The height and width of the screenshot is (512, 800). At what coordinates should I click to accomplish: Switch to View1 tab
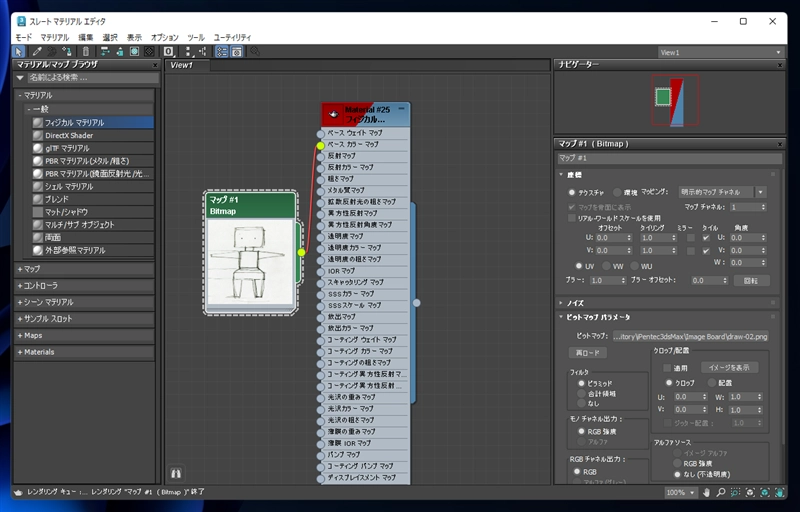point(187,65)
